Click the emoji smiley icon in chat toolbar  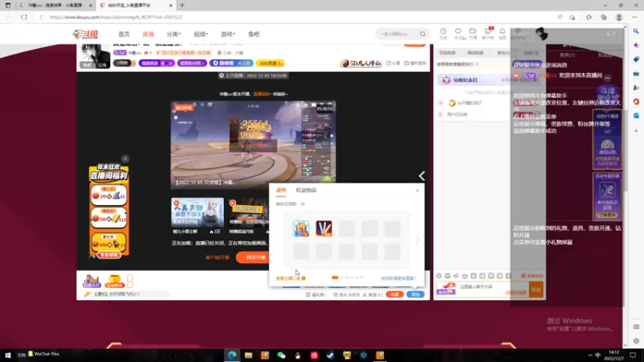coord(439,276)
